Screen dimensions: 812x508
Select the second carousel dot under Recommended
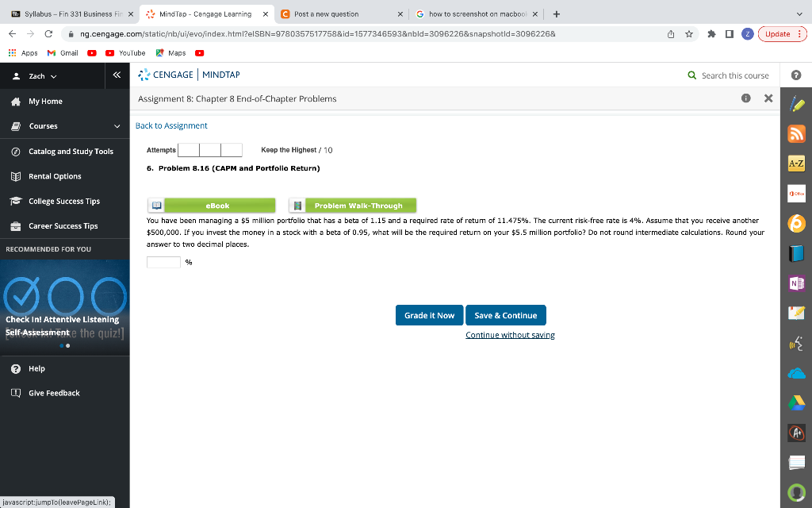coord(69,345)
